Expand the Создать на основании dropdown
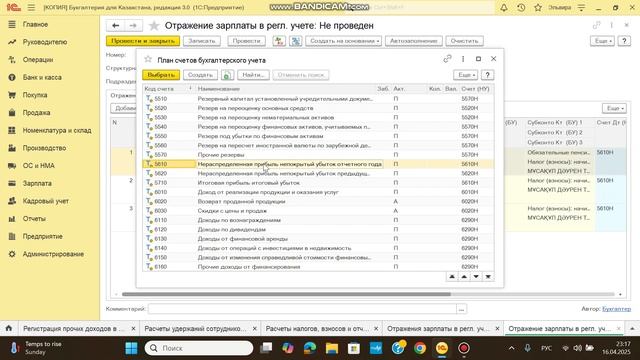The width and height of the screenshot is (640, 360). coord(344,41)
